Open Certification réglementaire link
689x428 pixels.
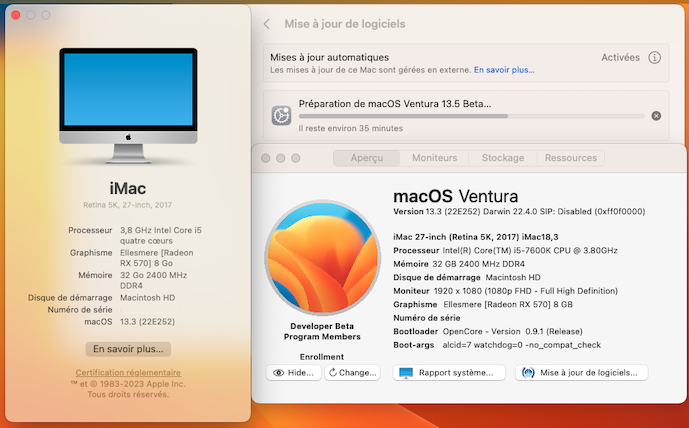(x=128, y=373)
